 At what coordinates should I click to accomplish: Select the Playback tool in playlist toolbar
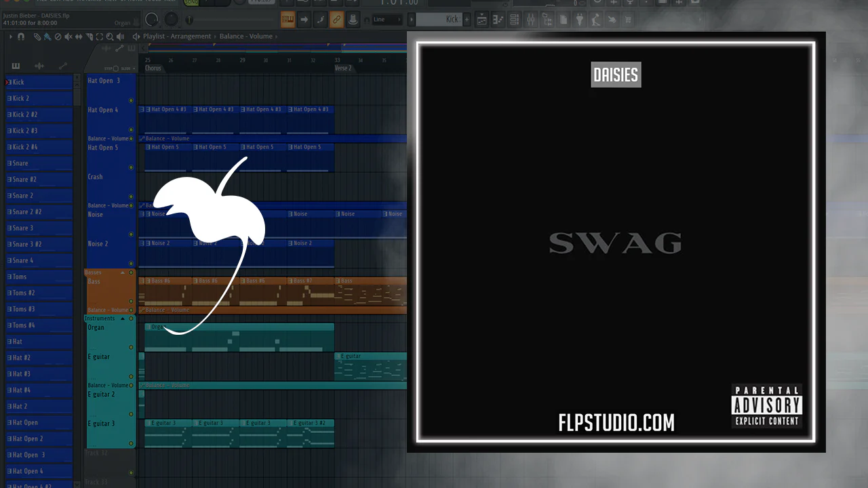click(x=120, y=37)
